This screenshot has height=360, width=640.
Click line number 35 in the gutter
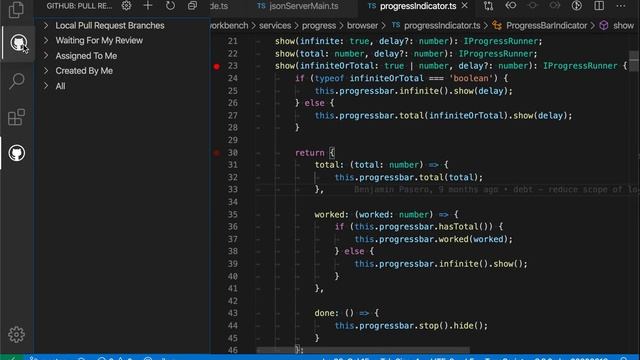[x=233, y=214]
